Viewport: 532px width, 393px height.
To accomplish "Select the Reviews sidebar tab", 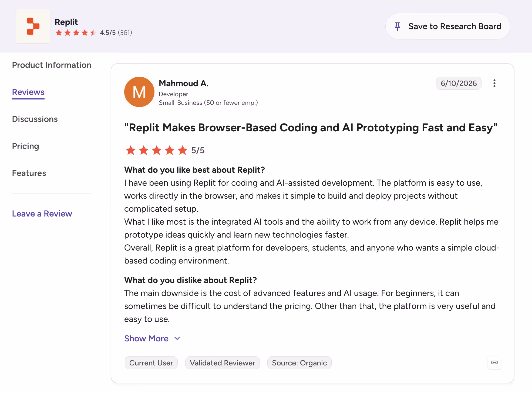I will 28,92.
